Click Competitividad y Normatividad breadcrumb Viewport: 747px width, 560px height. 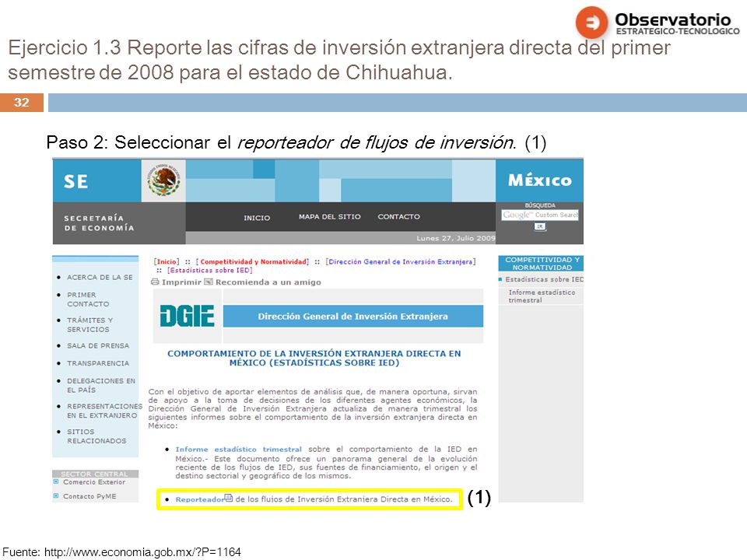click(252, 261)
